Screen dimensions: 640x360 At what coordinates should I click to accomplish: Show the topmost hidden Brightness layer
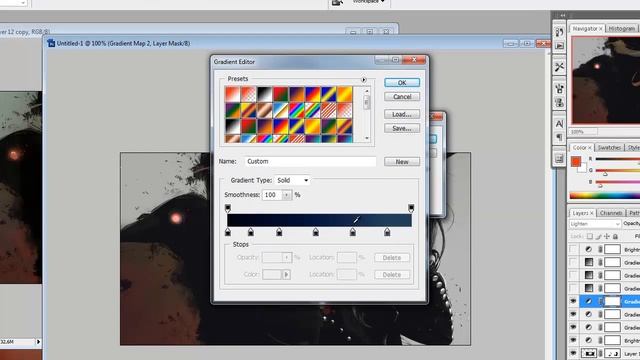pyautogui.click(x=573, y=249)
